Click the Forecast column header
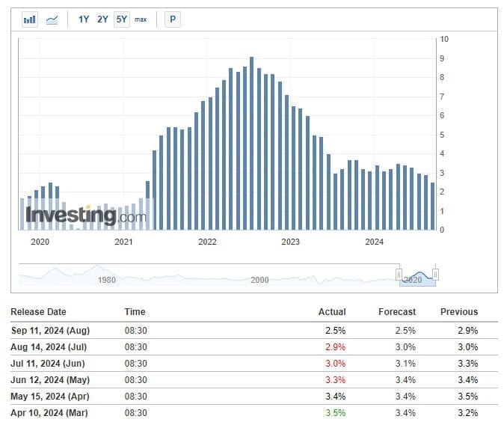The width and height of the screenshot is (504, 428). pos(397,311)
